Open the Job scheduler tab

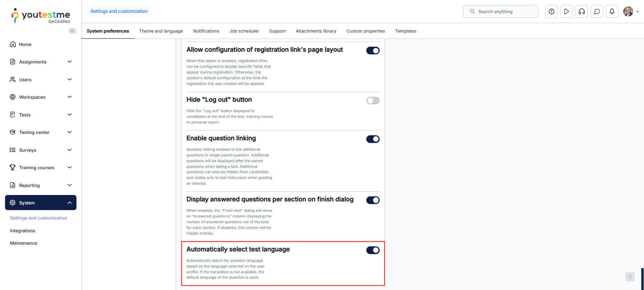(x=244, y=31)
